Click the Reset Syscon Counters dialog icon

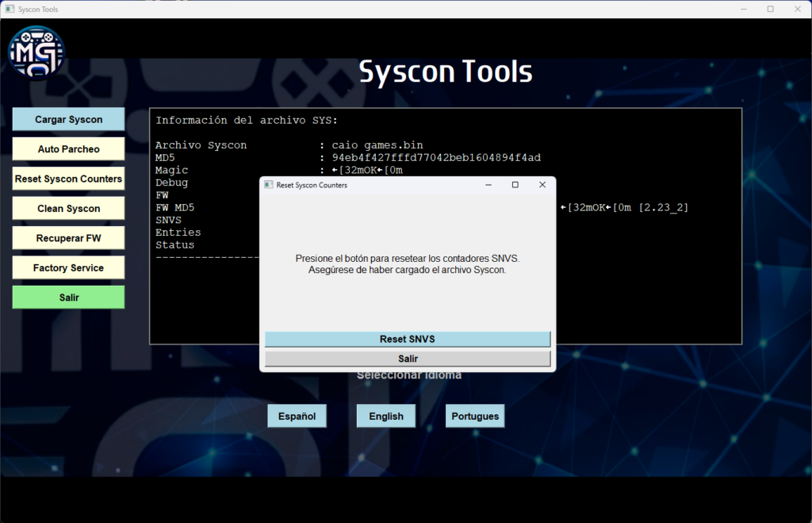(268, 185)
